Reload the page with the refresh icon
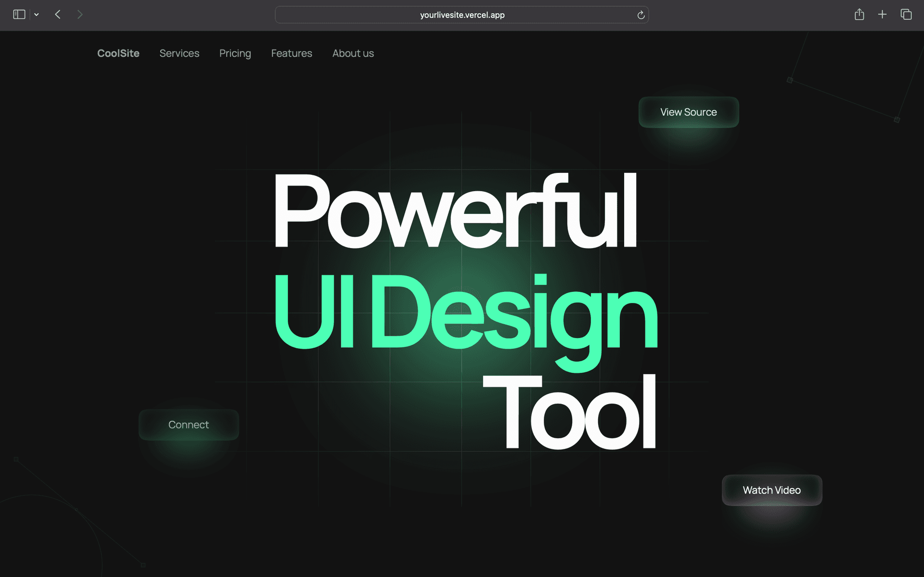Image resolution: width=924 pixels, height=577 pixels. [641, 15]
